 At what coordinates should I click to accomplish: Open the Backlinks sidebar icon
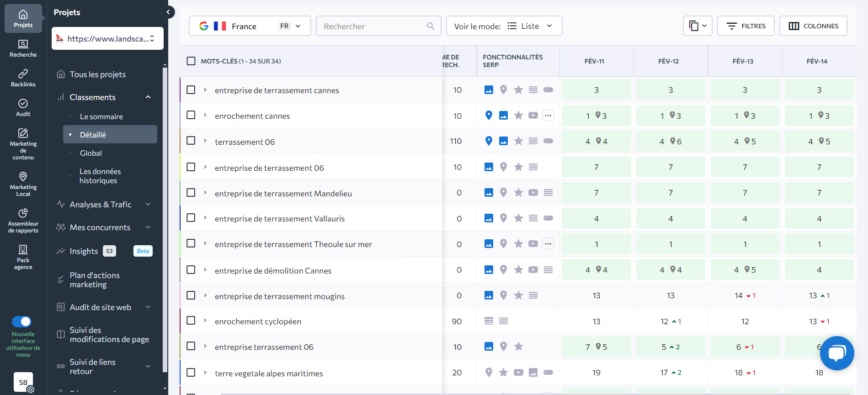(23, 78)
